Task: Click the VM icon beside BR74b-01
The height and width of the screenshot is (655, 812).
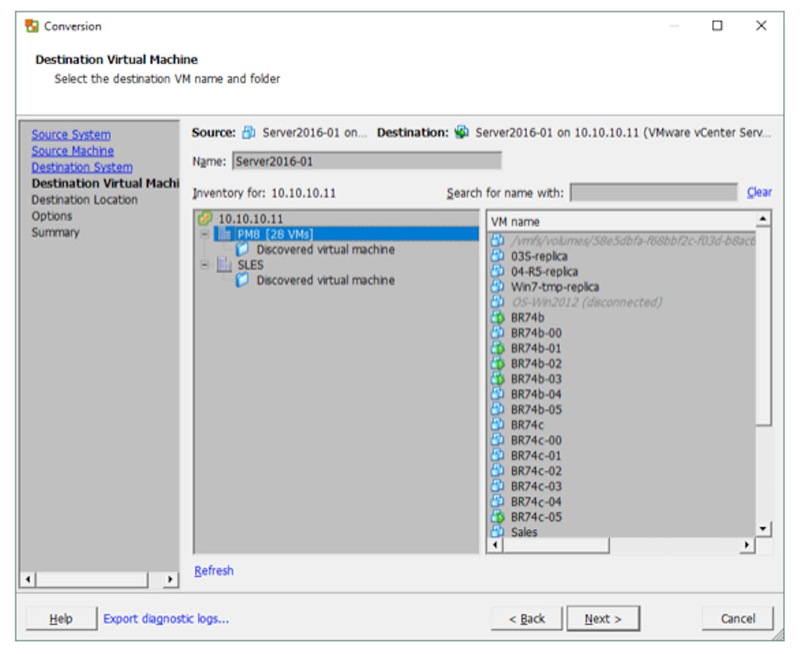Action: tap(498, 348)
